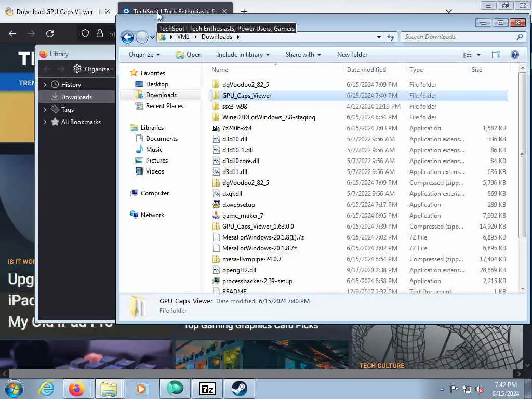
Task: Expand History in Firefox Library
Action: 45,85
